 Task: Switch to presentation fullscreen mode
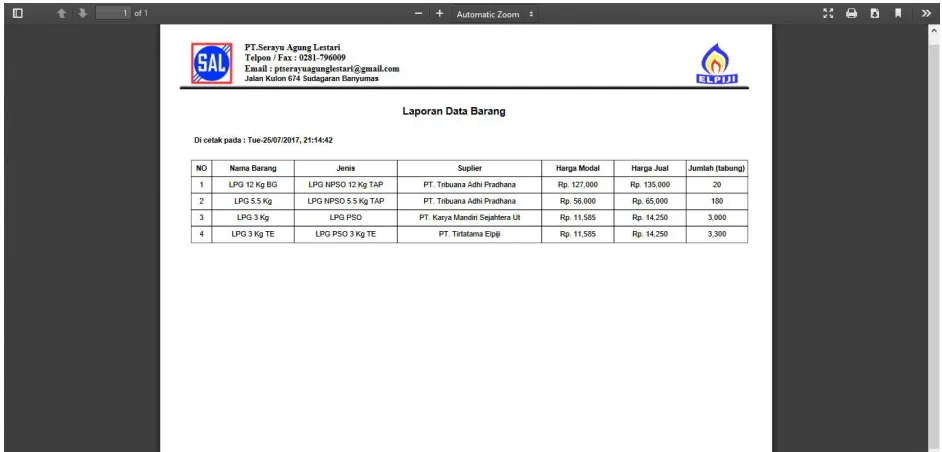click(x=828, y=13)
